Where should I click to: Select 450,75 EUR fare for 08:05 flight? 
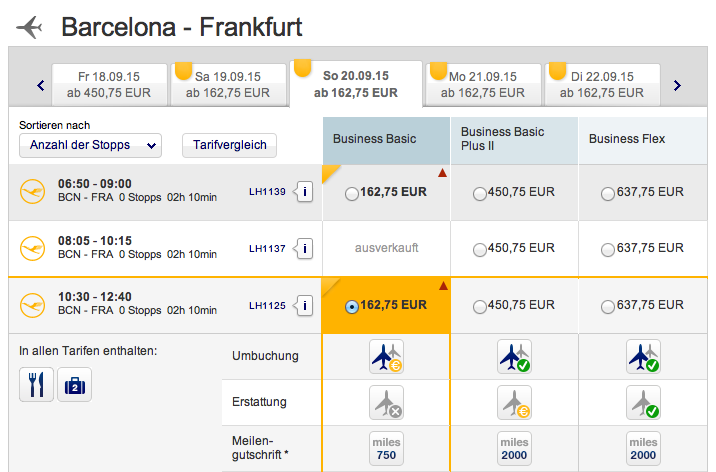[x=479, y=250]
